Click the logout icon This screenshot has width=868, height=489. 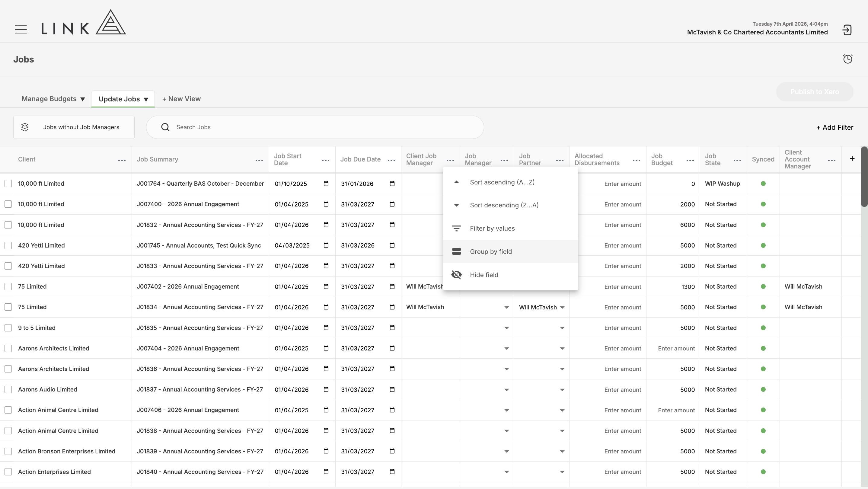pos(847,30)
